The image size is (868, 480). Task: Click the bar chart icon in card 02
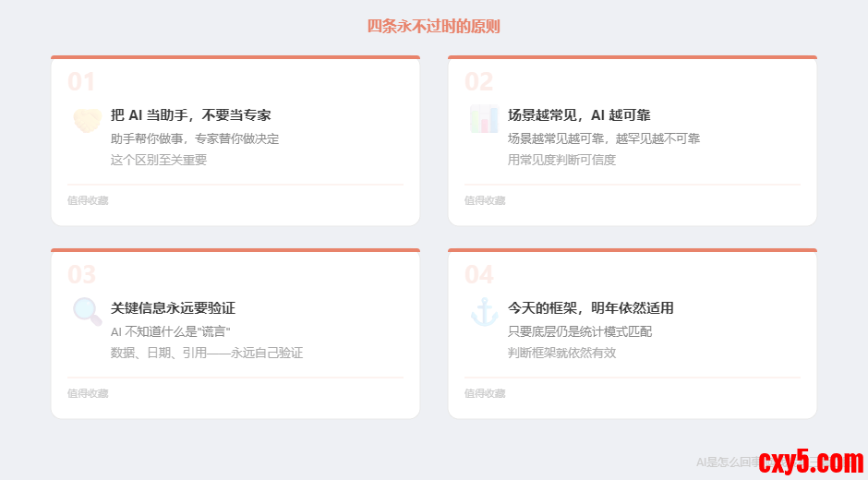tap(485, 119)
